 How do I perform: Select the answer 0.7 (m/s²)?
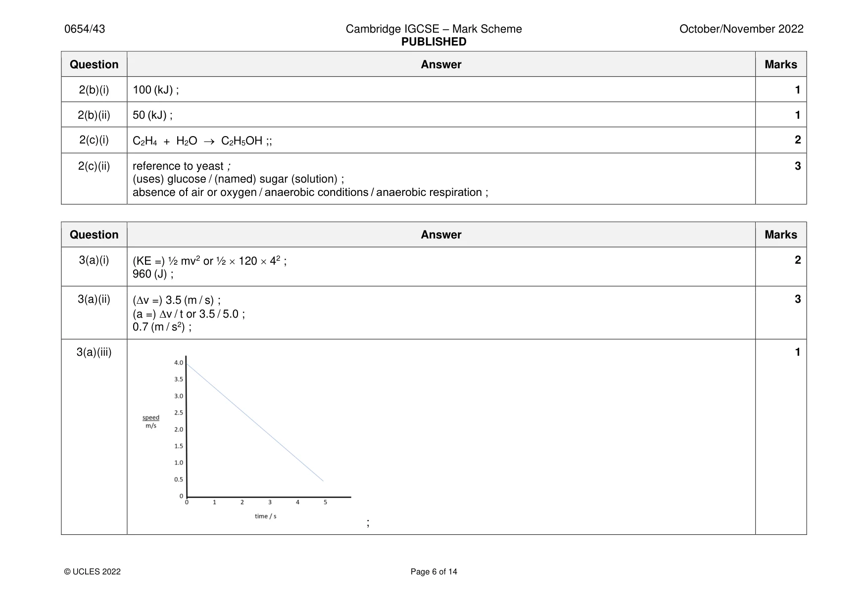162,327
